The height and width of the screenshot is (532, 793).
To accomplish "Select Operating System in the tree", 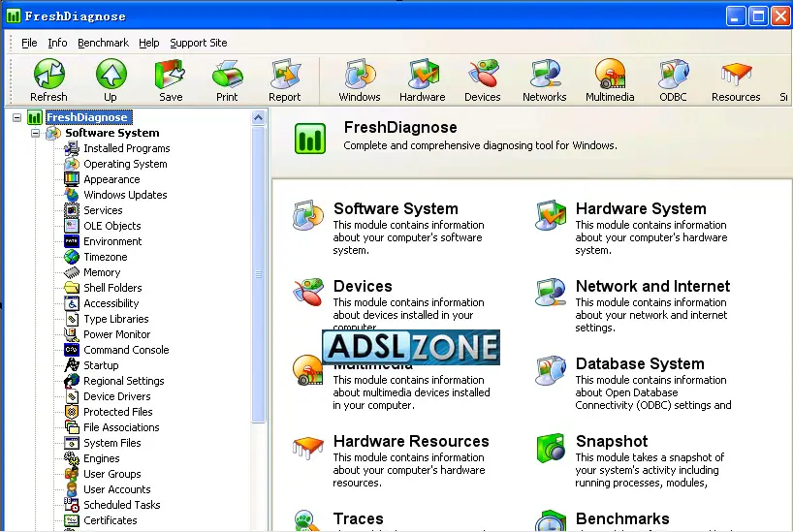I will (x=125, y=164).
